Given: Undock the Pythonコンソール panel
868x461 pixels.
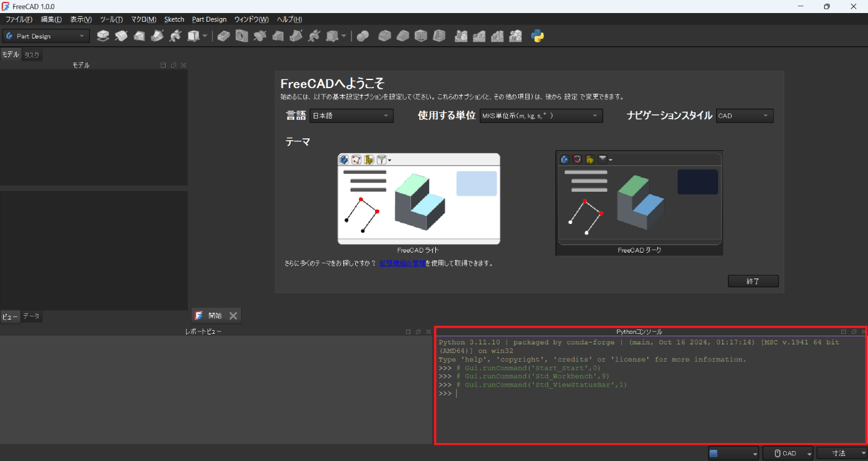Looking at the screenshot, I should [854, 332].
